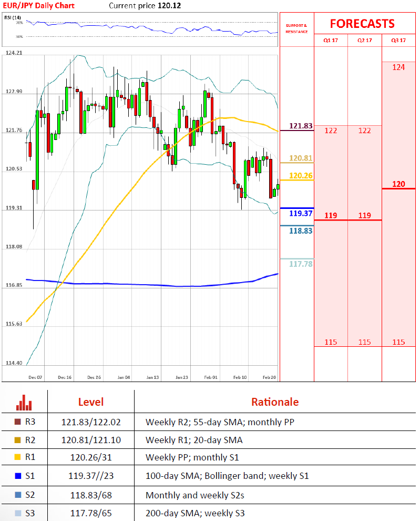Click the Q1 17 forecast high 122
Viewport: 420px width, 521px height.
(331, 131)
